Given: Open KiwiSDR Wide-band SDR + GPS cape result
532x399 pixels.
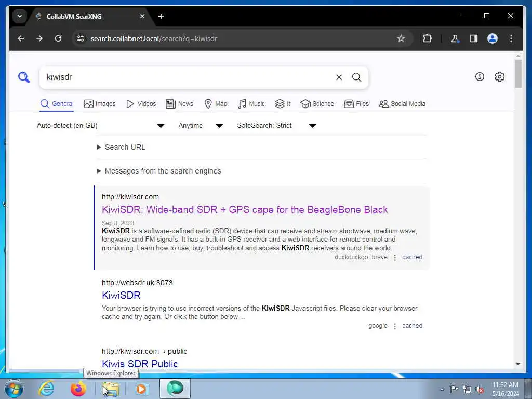Looking at the screenshot, I should click(245, 210).
